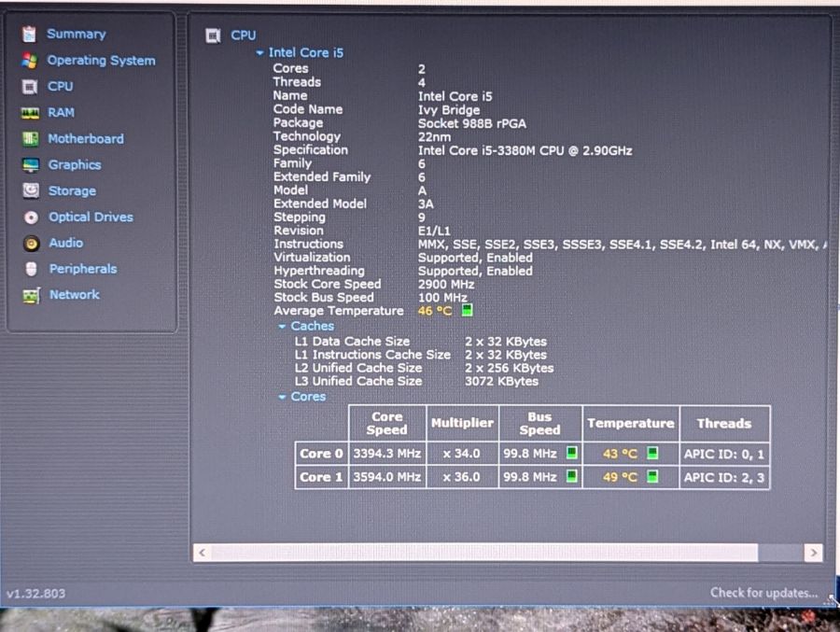Click the Core 0 row header
840x632 pixels.
tap(321, 454)
